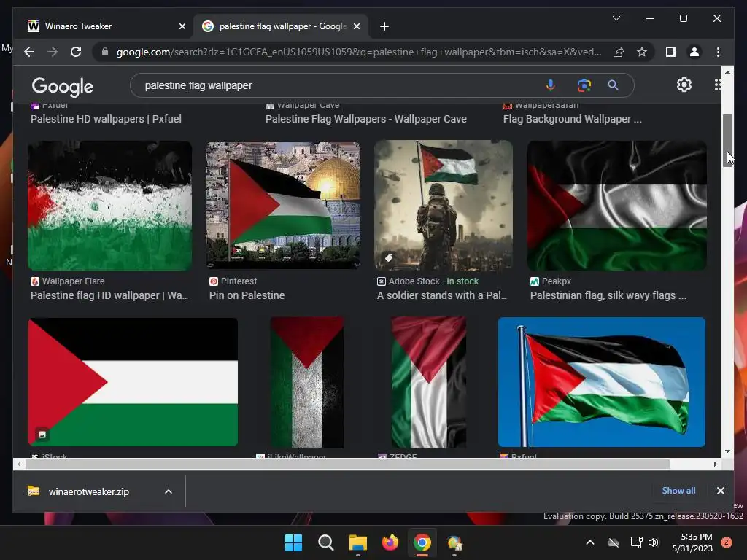The height and width of the screenshot is (560, 747).
Task: Select the palestine flag wallpaper Google tab
Action: [282, 26]
